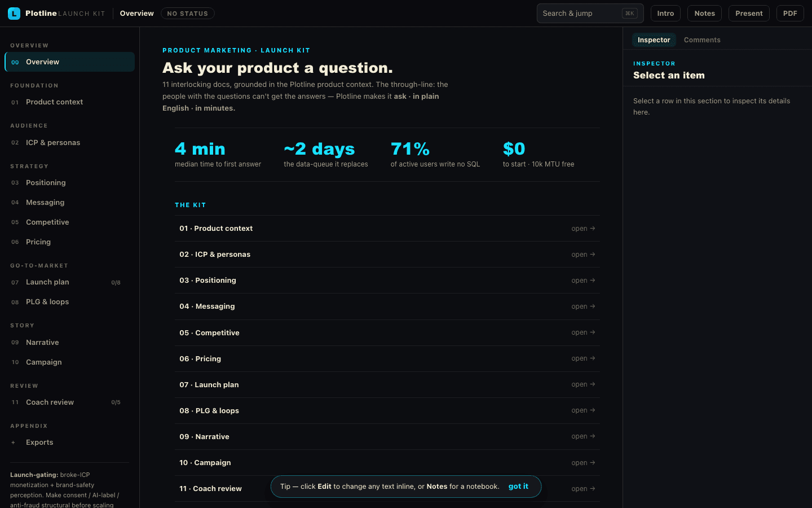Click the 0/8 Launch plan progress badge
Image resolution: width=812 pixels, height=508 pixels.
116,283
